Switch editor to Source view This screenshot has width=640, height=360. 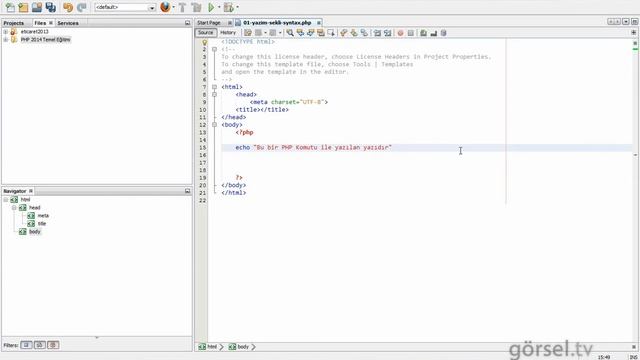[205, 33]
